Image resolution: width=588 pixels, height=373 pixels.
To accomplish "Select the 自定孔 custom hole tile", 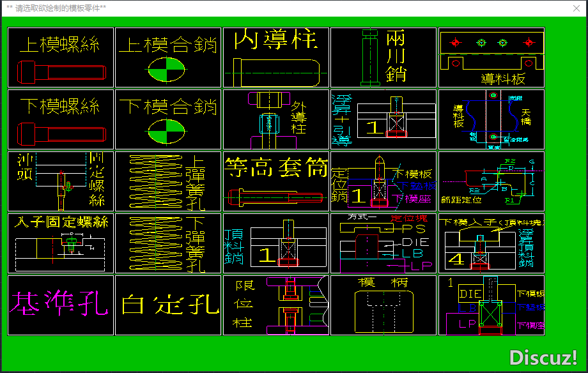I will click(x=168, y=305).
